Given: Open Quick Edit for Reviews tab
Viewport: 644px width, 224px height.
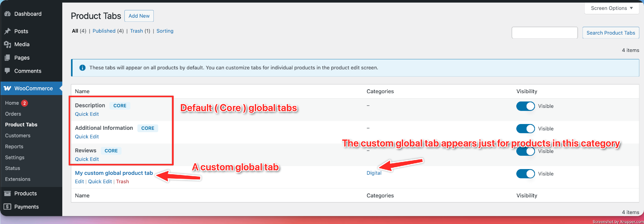Looking at the screenshot, I should click(x=87, y=159).
